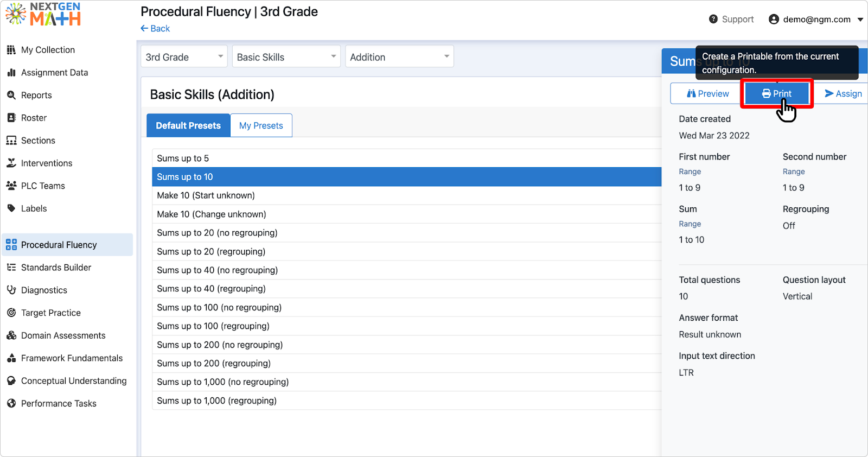Click the Diagnostics stethoscope icon
The image size is (868, 457).
(x=11, y=290)
